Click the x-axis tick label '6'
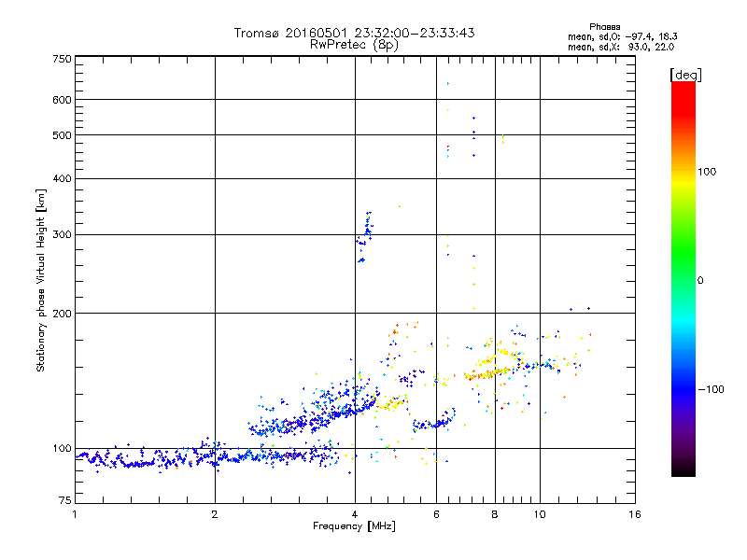Screen dimensions: 747x560 tap(436, 514)
